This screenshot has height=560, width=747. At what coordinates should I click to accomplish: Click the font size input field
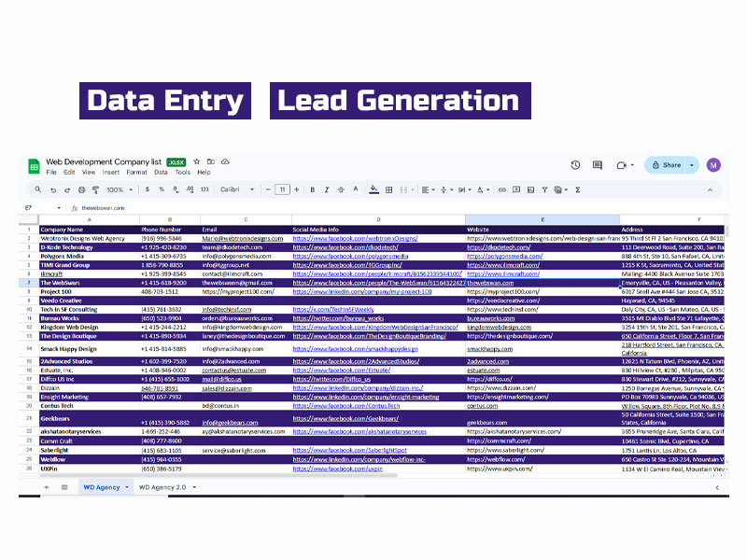(282, 189)
